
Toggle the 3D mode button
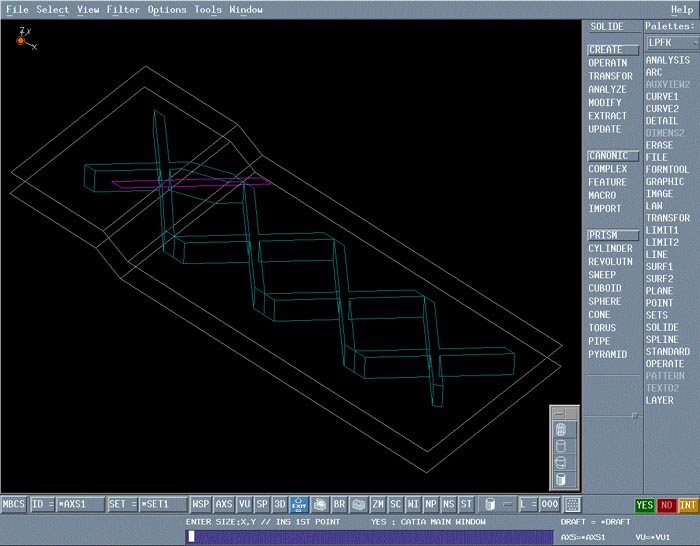click(280, 504)
